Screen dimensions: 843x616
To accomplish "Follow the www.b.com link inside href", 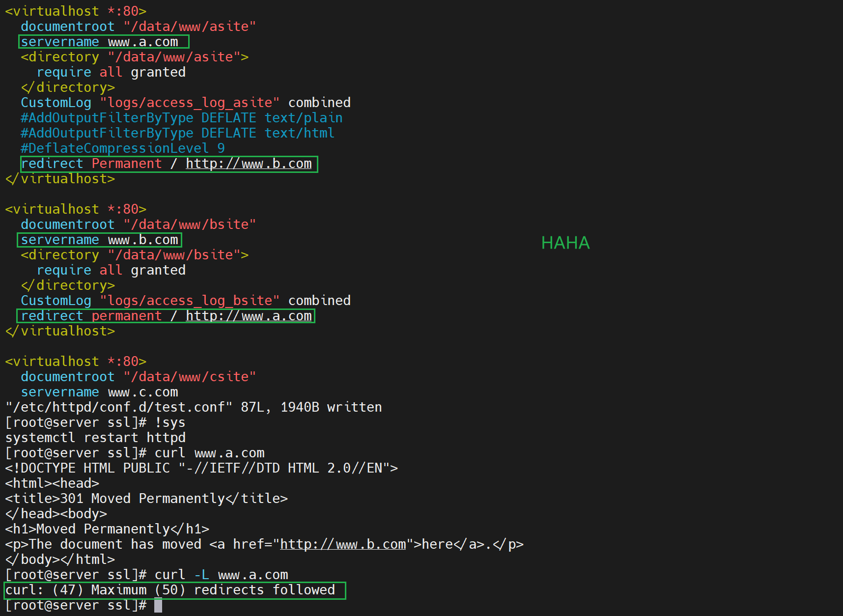I will (343, 544).
